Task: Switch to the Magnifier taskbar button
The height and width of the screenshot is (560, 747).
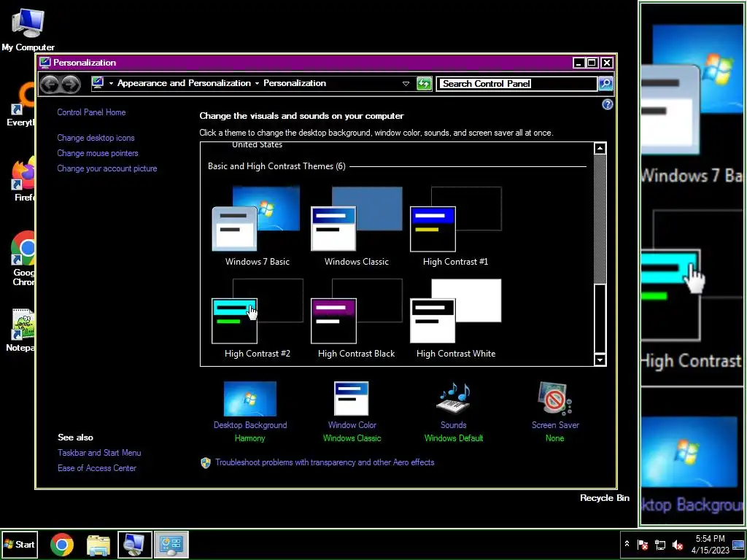Action: pos(135,545)
